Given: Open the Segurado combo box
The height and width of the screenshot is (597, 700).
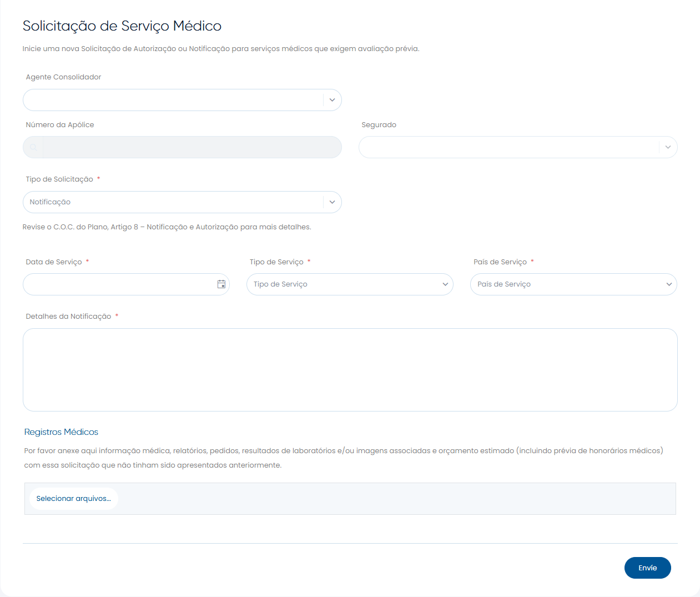Looking at the screenshot, I should pyautogui.click(x=508, y=147).
